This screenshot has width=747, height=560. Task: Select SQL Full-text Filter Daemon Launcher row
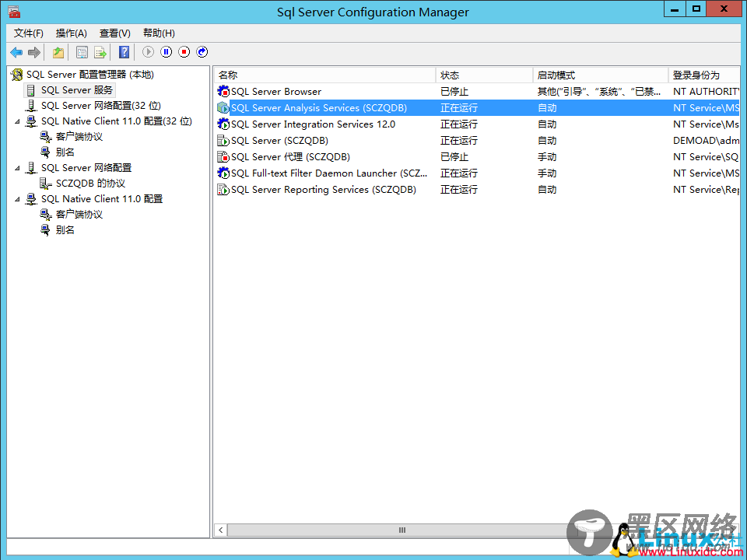click(477, 173)
